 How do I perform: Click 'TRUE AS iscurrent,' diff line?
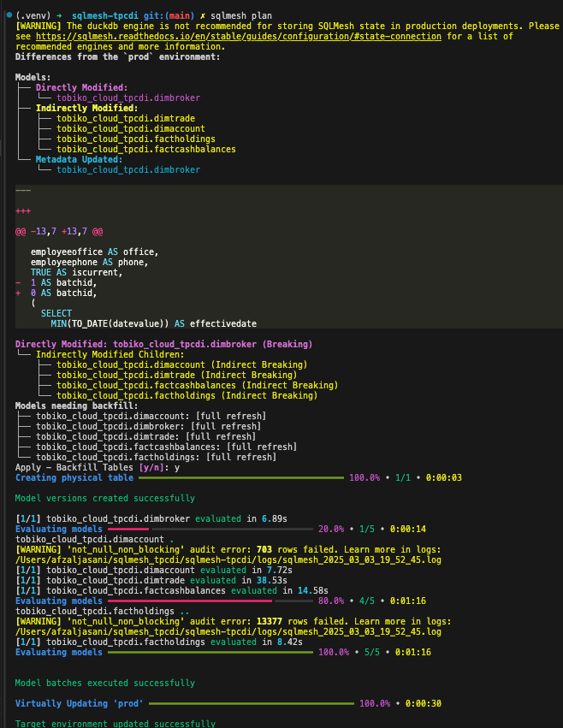[77, 272]
